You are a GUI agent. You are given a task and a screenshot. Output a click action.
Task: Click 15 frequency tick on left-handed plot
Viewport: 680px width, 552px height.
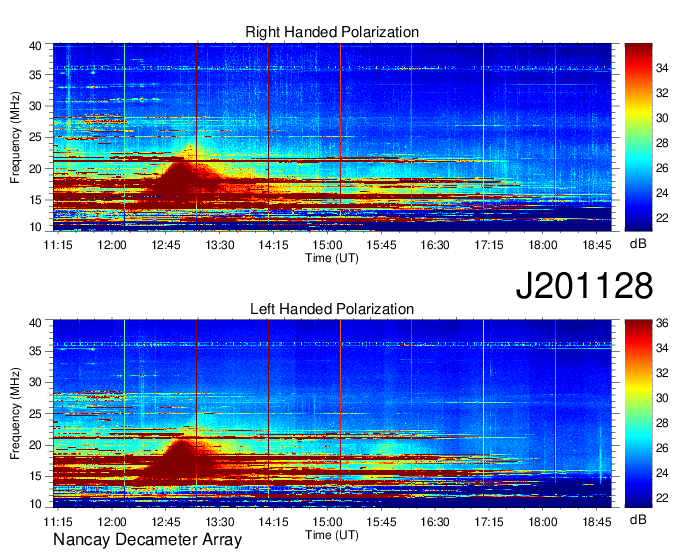pos(35,477)
